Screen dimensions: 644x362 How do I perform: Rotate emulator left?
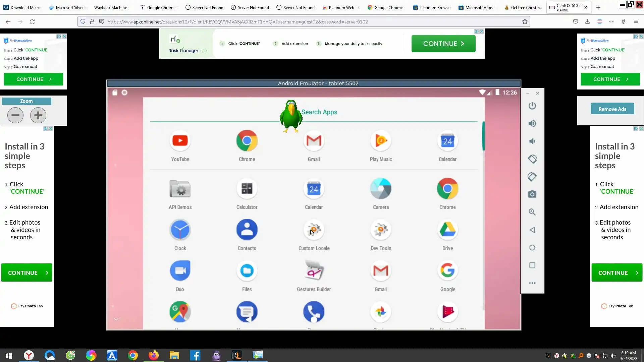click(x=532, y=159)
